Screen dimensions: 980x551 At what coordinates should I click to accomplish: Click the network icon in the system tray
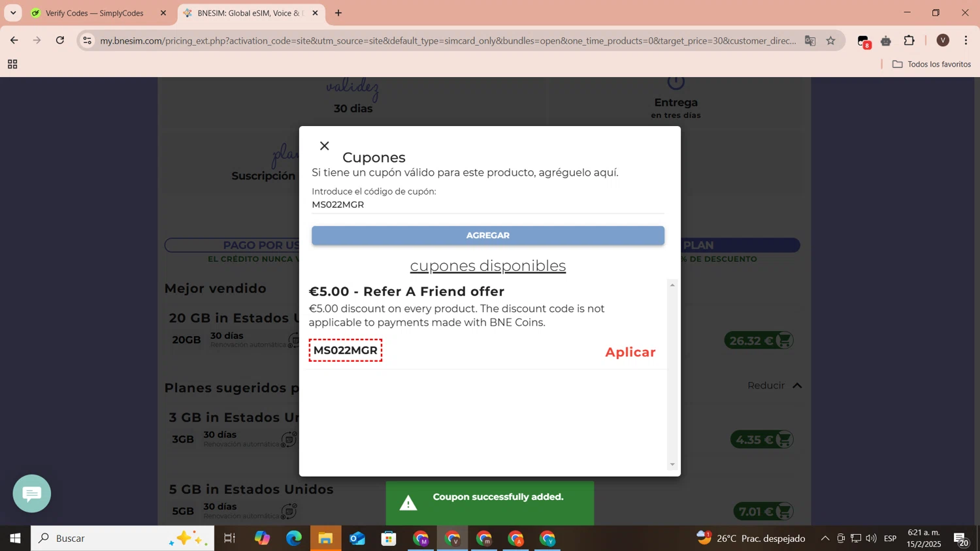coord(856,539)
